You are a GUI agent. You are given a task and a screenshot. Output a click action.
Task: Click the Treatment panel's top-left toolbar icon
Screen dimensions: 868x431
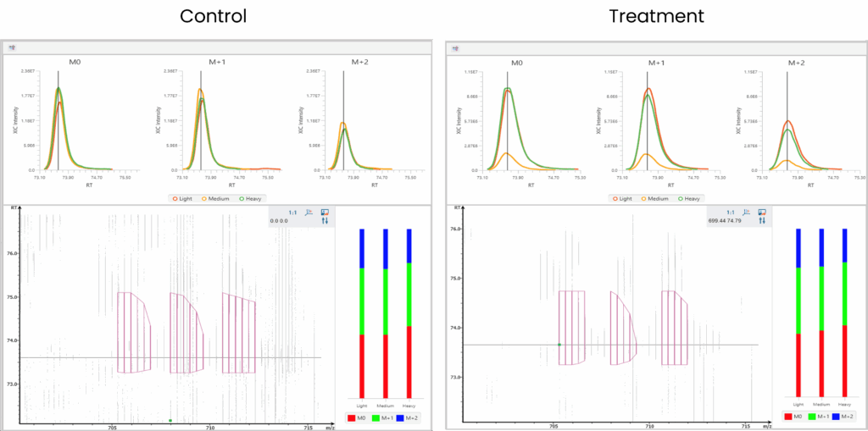click(x=454, y=48)
